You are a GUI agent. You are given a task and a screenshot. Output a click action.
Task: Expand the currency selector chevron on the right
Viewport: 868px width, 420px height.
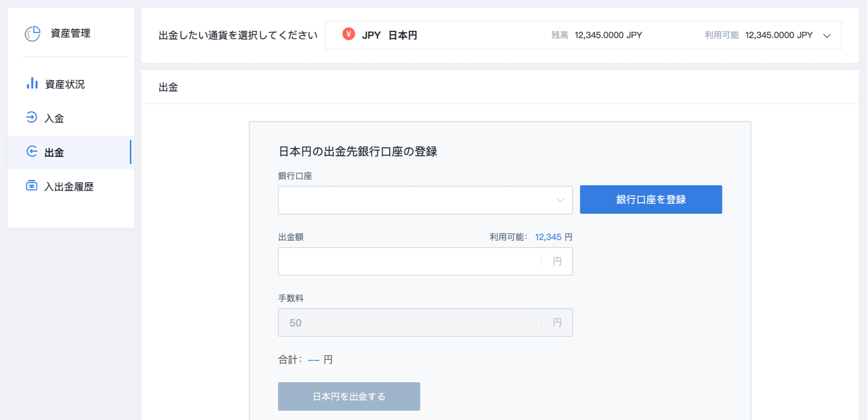pos(828,35)
